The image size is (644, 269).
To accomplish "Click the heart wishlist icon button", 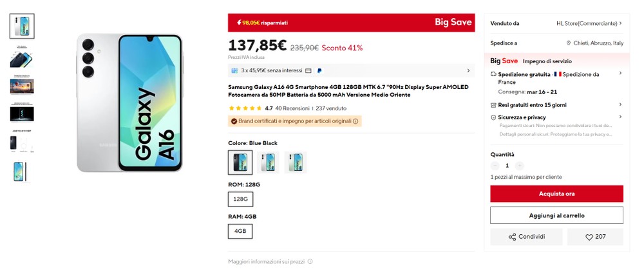I will [x=589, y=237].
